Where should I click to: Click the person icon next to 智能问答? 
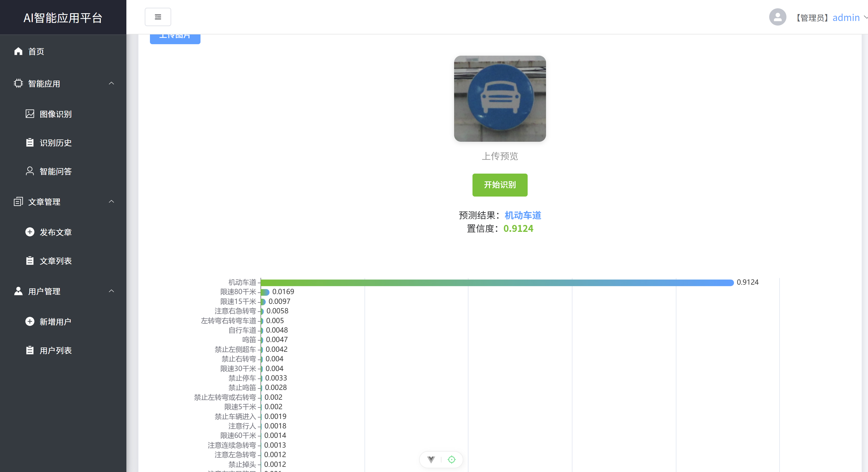pos(30,171)
